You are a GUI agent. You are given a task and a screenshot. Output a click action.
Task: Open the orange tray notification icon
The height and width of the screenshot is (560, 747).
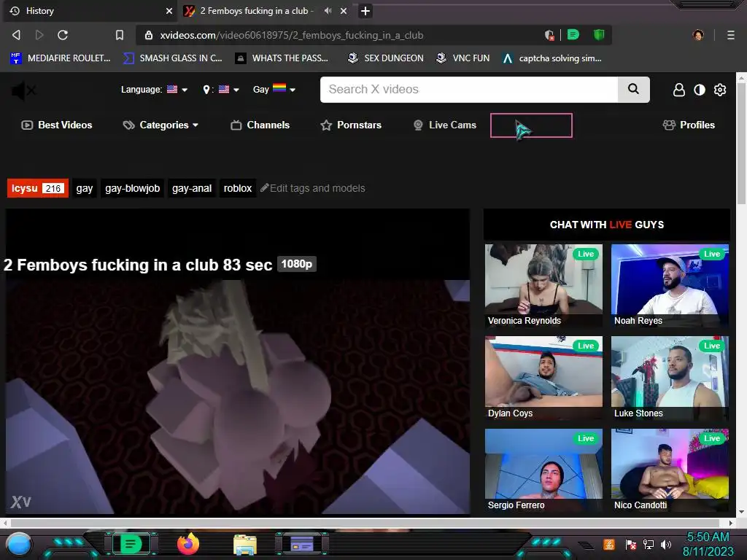(609, 544)
